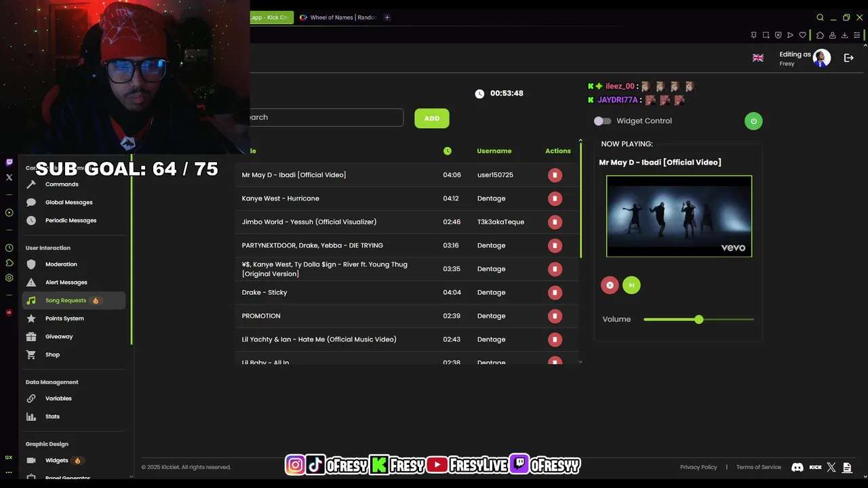The width and height of the screenshot is (868, 488).
Task: Open the ad blocker shield icon
Action: 778,35
